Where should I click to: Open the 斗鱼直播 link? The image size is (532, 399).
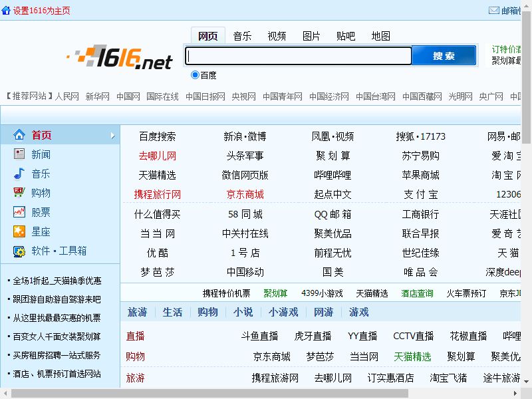point(259,336)
